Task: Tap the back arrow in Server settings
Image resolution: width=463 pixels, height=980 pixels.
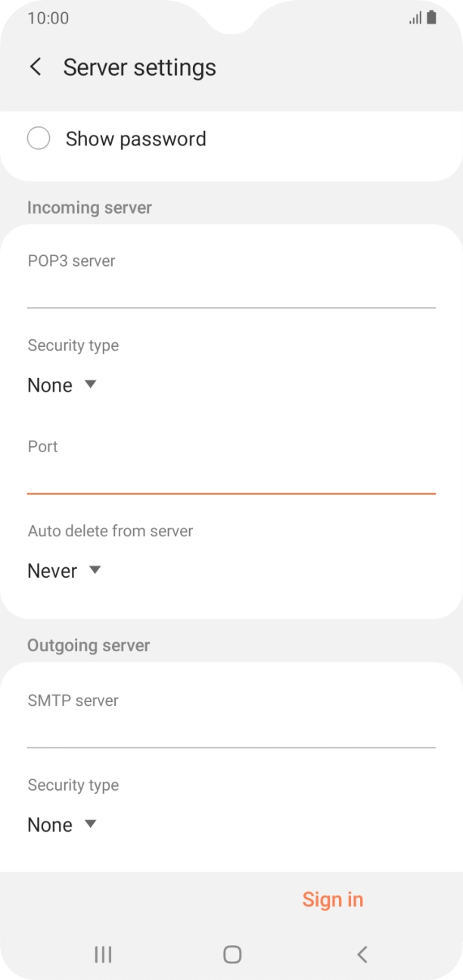Action: click(x=35, y=67)
